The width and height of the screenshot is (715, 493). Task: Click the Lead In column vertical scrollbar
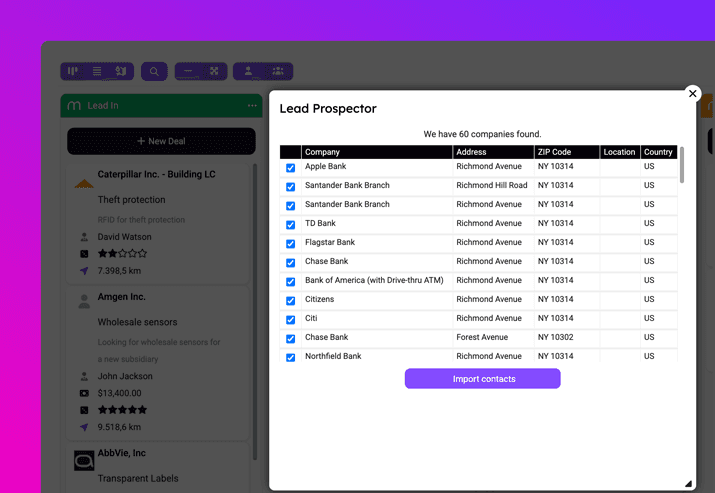pyautogui.click(x=254, y=312)
